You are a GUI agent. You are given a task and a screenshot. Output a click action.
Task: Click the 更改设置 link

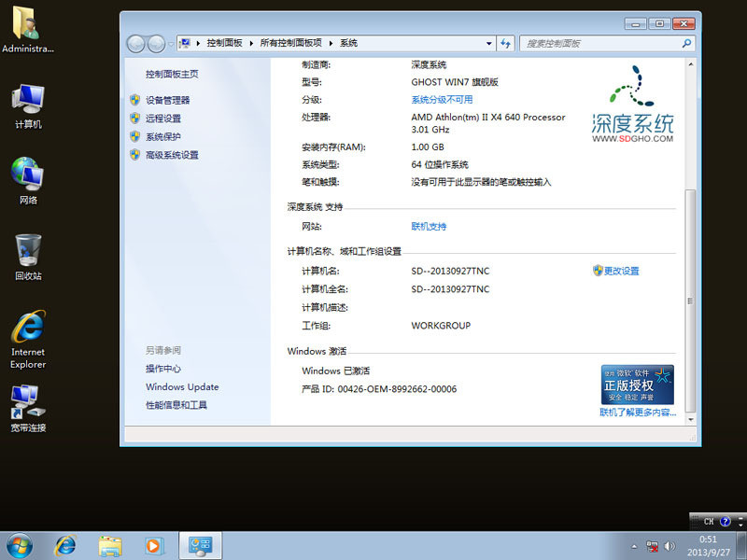pos(621,271)
